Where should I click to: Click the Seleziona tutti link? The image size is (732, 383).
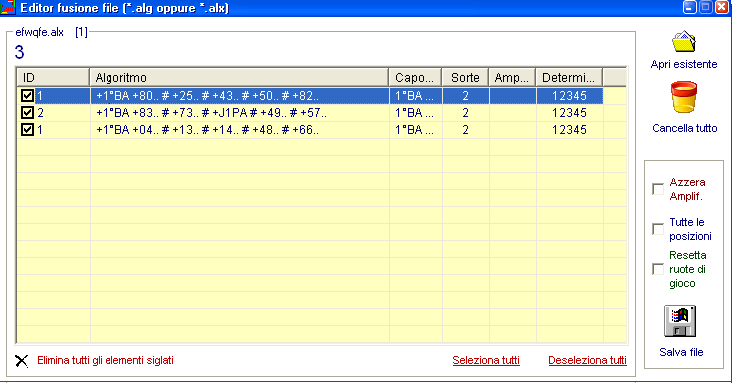[486, 361]
